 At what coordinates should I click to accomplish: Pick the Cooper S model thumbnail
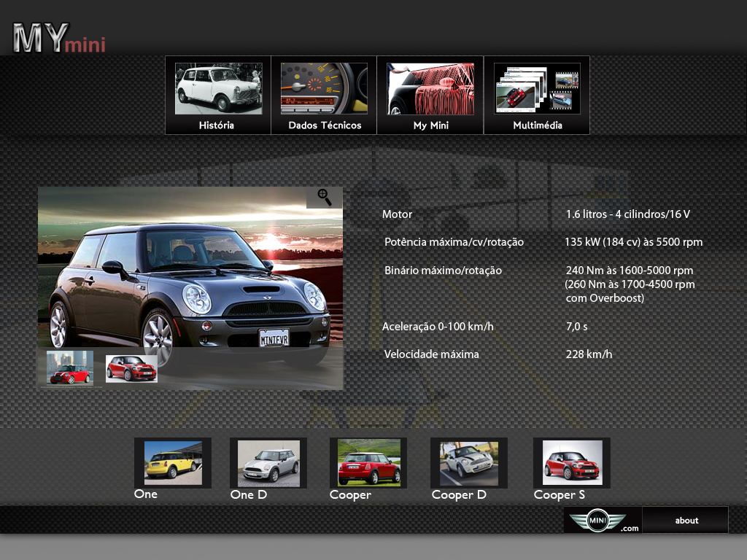click(x=572, y=463)
